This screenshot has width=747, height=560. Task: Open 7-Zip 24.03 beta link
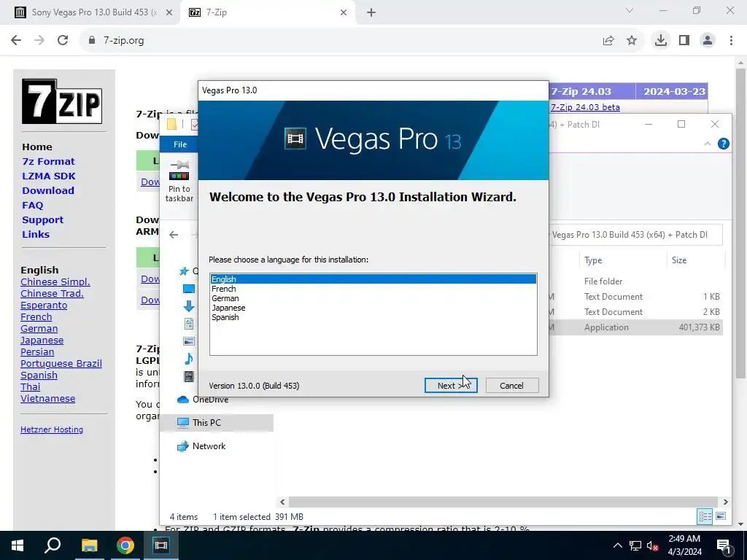click(585, 107)
